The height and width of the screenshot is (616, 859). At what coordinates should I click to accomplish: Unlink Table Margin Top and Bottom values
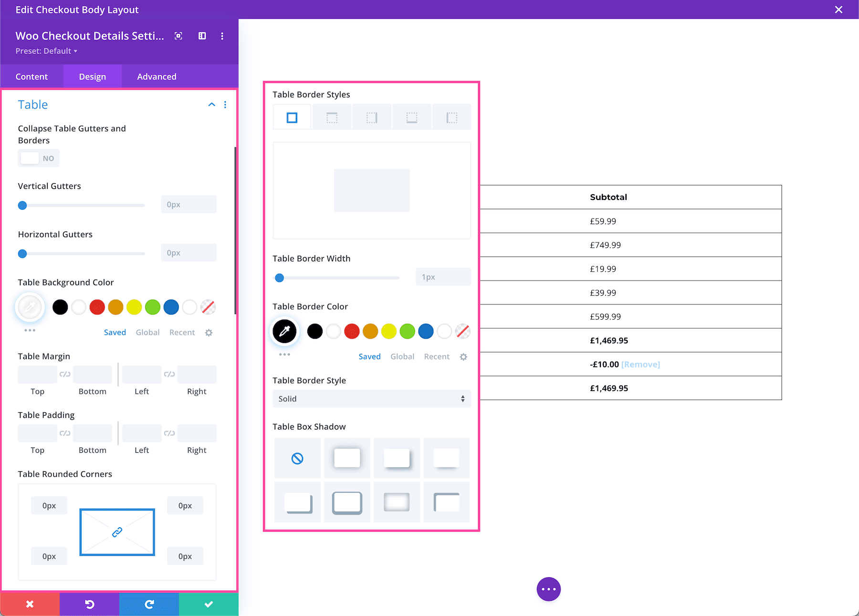tap(65, 374)
